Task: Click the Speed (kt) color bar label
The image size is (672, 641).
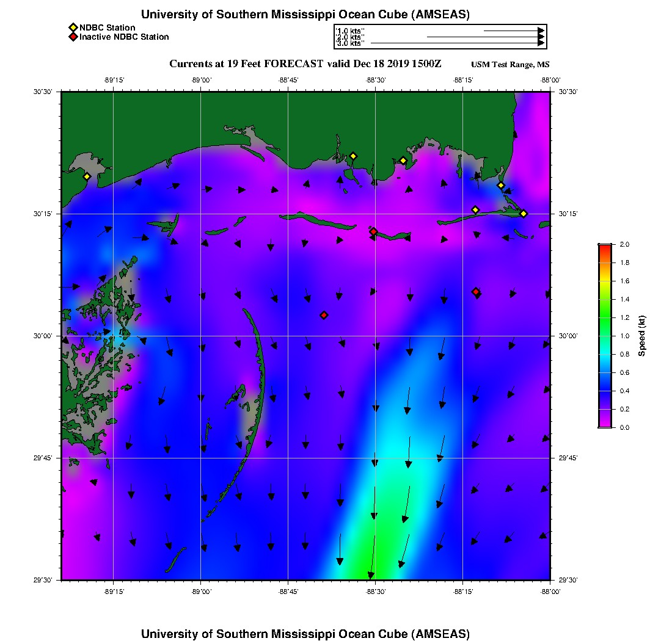Action: [642, 336]
